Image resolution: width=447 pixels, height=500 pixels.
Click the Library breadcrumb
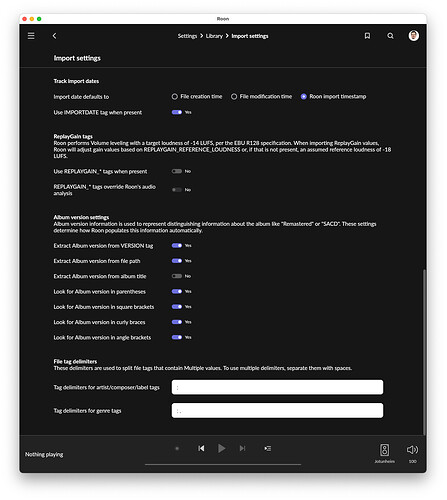tap(214, 36)
